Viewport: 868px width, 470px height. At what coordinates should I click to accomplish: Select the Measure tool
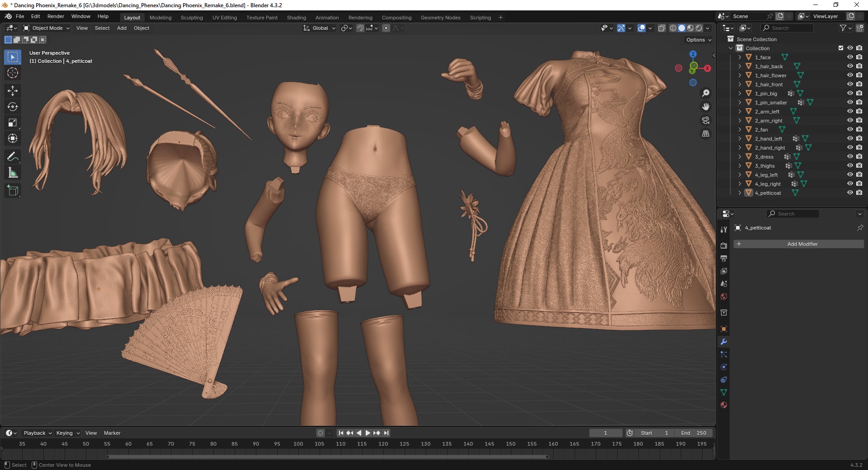click(13, 173)
